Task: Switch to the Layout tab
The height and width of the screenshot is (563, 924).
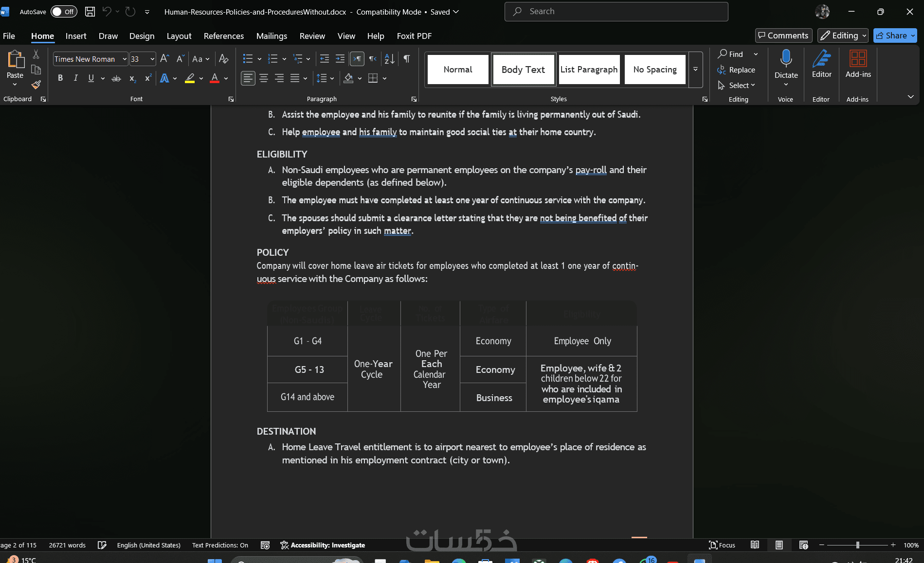Action: 179,36
